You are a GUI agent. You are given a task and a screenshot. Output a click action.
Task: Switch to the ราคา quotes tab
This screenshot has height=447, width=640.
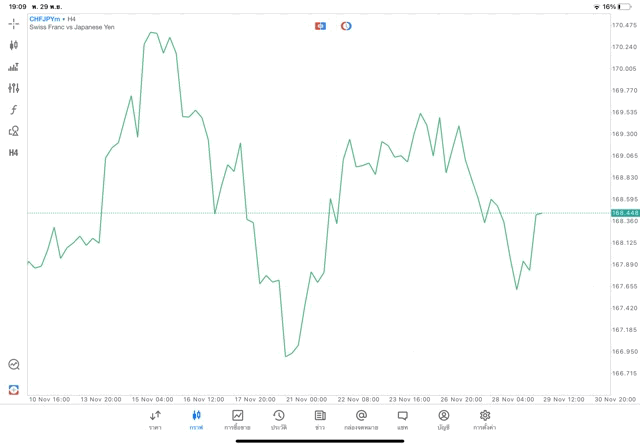click(155, 420)
